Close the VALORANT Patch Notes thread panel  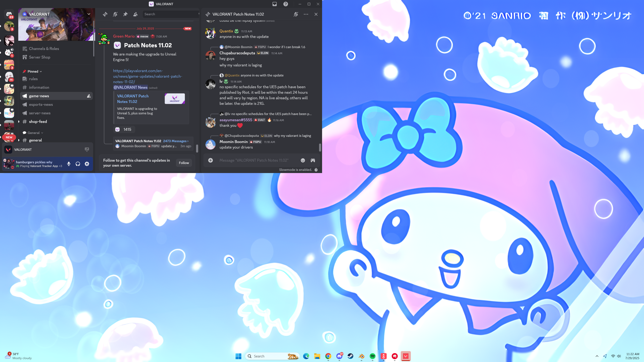316,14
